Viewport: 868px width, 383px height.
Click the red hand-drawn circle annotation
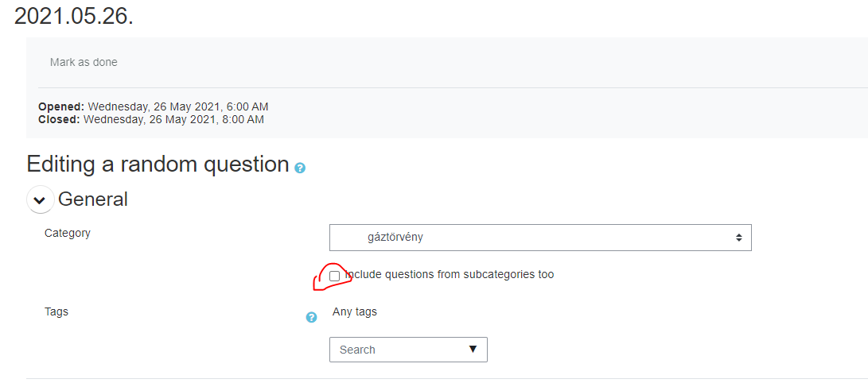333,277
